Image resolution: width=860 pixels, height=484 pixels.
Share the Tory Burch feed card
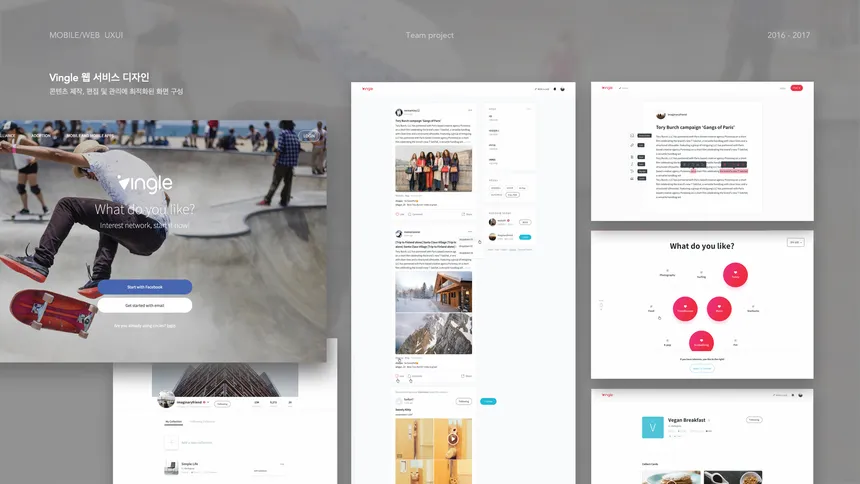click(x=467, y=214)
